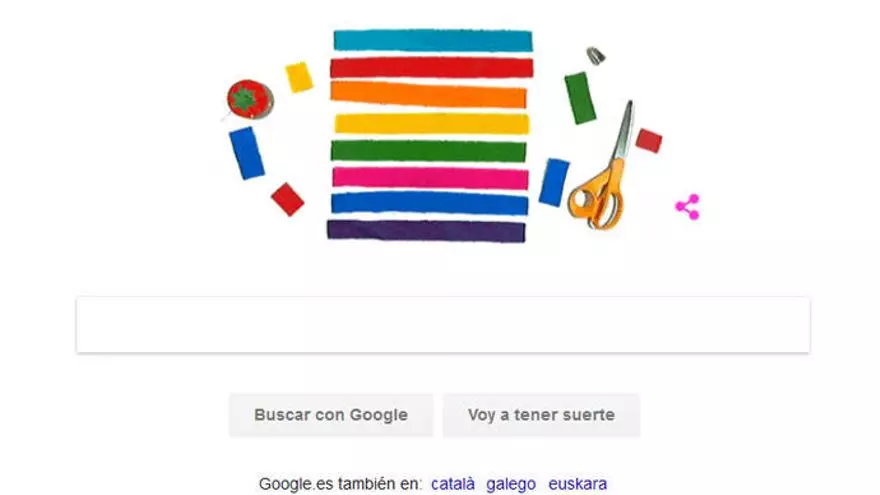Open the català language link
This screenshot has width=880, height=495.
click(x=453, y=484)
